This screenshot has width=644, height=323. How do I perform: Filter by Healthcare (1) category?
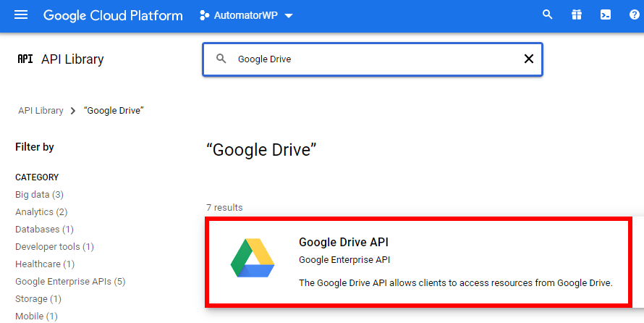pyautogui.click(x=45, y=264)
